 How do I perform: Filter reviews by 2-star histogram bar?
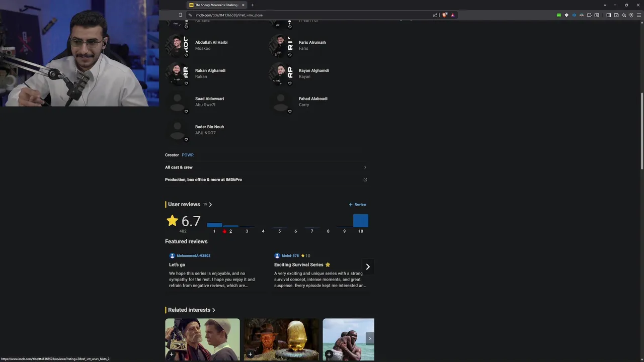[x=230, y=226]
